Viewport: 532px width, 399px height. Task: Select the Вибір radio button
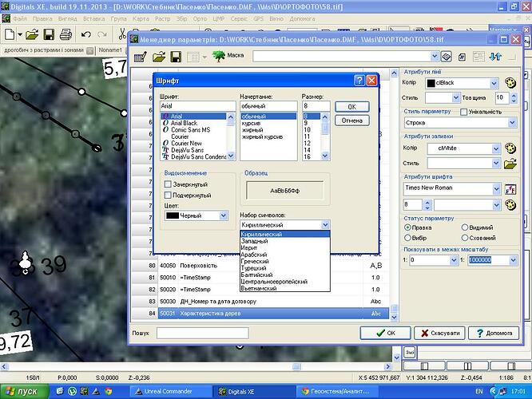tap(408, 238)
